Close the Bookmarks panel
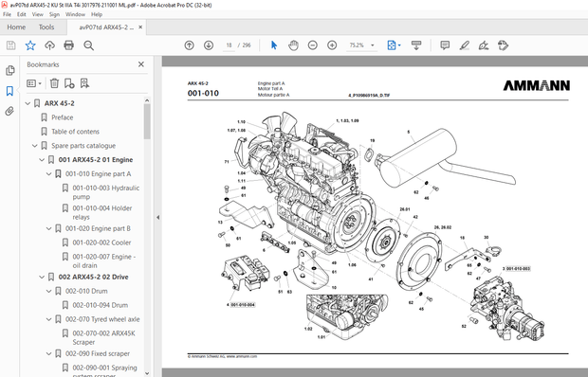The image size is (588, 377). pos(141,64)
